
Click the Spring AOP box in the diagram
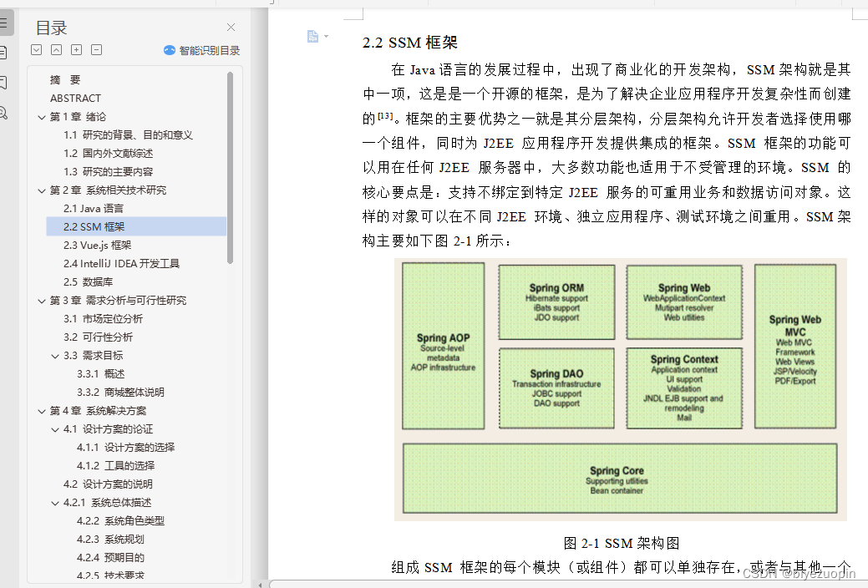[444, 346]
